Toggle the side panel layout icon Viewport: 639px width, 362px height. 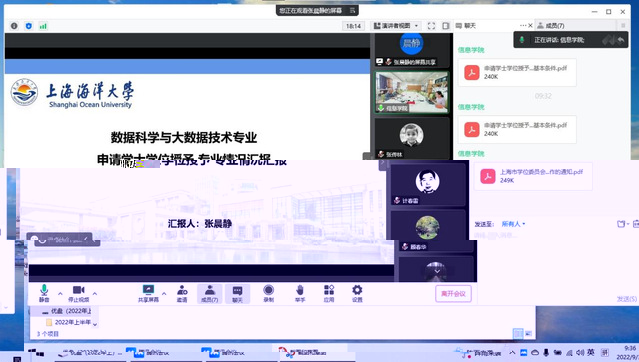pyautogui.click(x=445, y=26)
